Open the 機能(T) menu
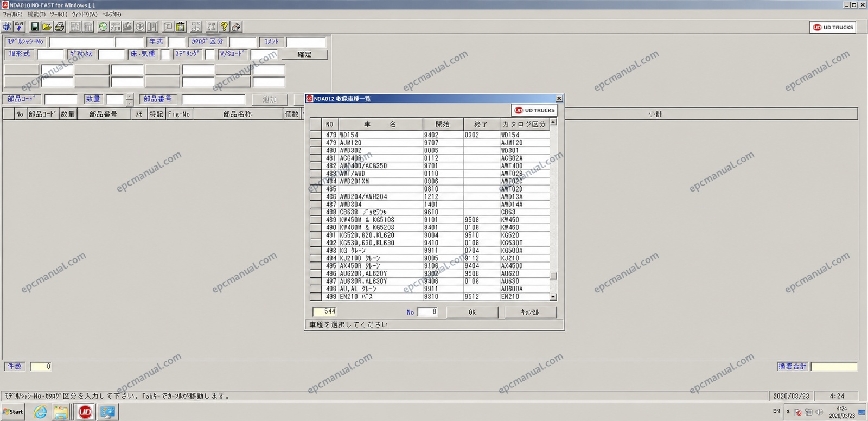The height and width of the screenshot is (421, 868). point(37,14)
